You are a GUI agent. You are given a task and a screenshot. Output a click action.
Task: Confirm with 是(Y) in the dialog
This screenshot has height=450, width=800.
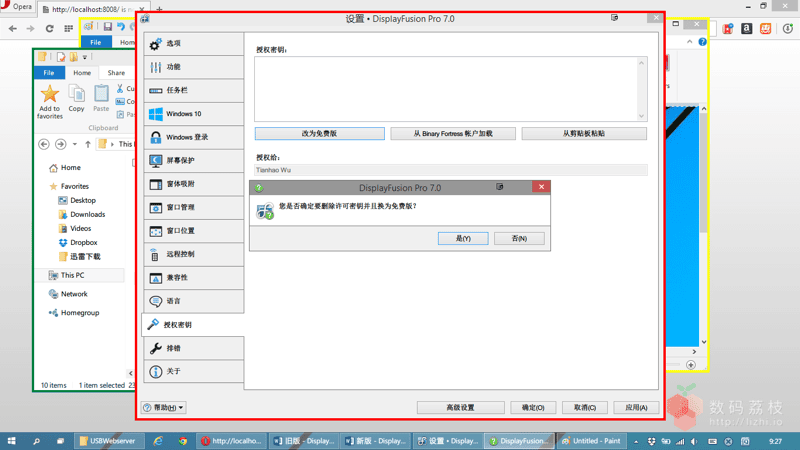(x=463, y=238)
